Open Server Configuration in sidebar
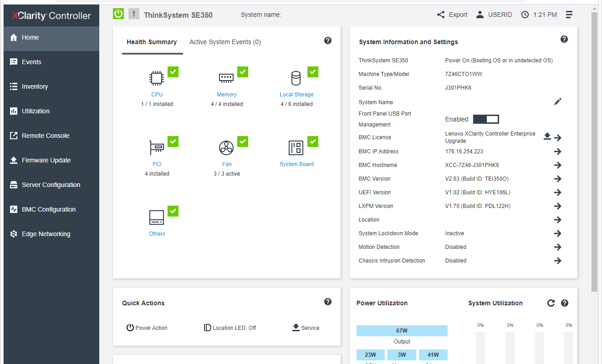The width and height of the screenshot is (602, 364). click(x=51, y=185)
